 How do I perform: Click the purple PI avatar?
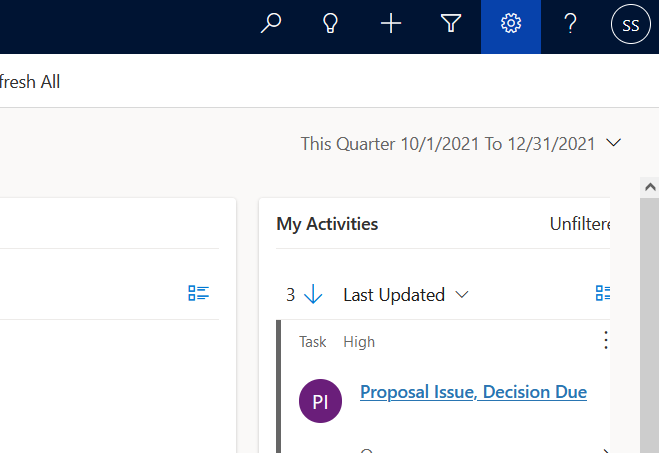[x=320, y=402]
